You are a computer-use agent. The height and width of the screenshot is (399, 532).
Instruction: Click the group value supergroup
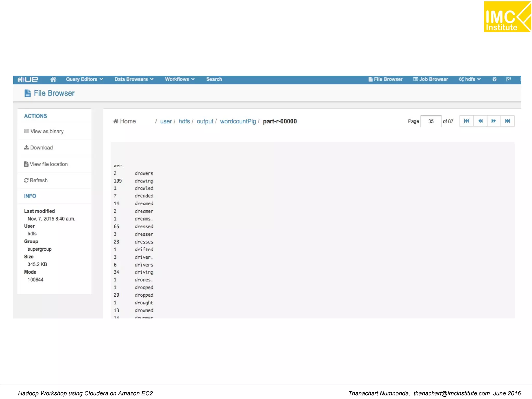pyautogui.click(x=39, y=249)
